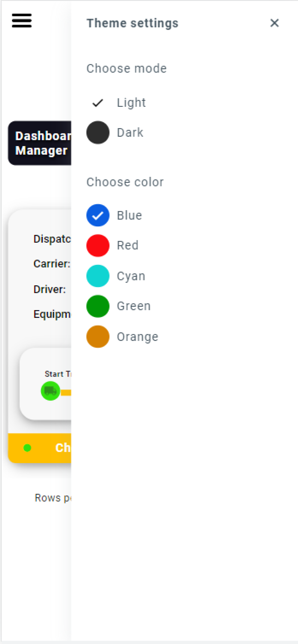Image resolution: width=298 pixels, height=644 pixels.
Task: Click the Orange label text
Action: point(137,337)
